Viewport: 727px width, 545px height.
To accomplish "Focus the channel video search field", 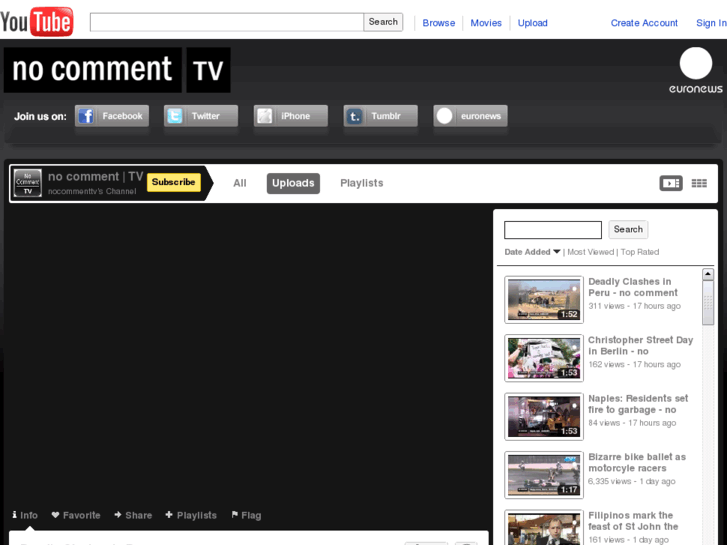I will point(553,230).
